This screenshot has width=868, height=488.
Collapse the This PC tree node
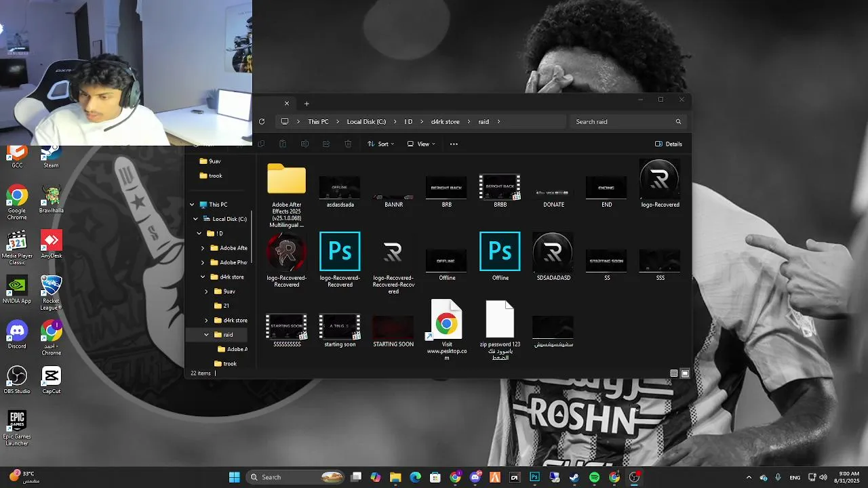tap(192, 205)
